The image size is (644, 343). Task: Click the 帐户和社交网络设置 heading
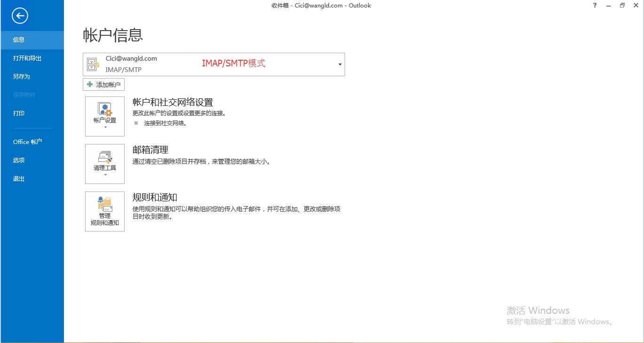173,102
